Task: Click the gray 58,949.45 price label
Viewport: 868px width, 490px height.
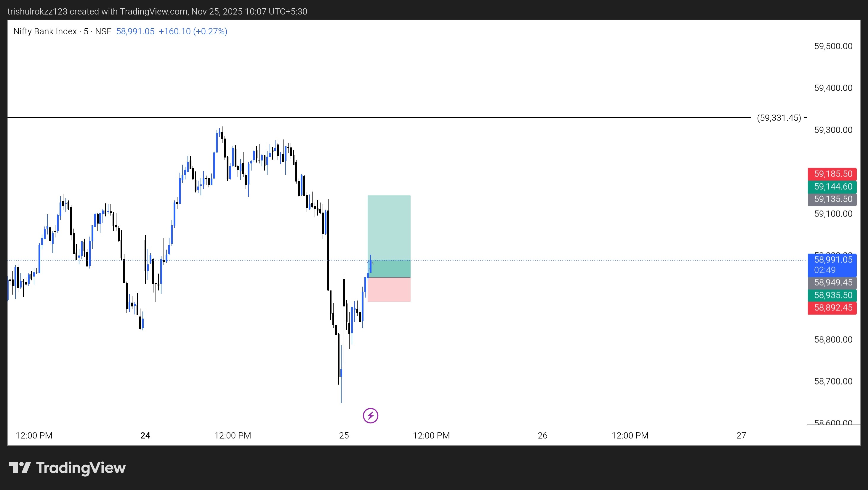Action: (832, 282)
